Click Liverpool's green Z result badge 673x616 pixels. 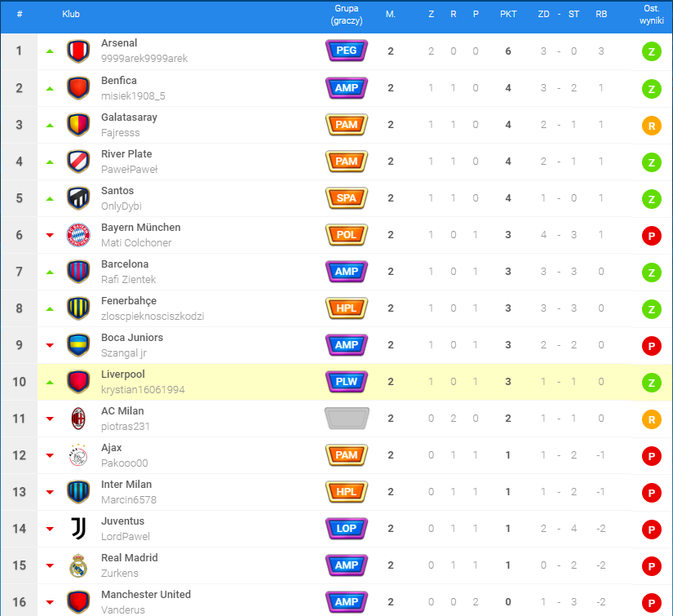point(652,382)
